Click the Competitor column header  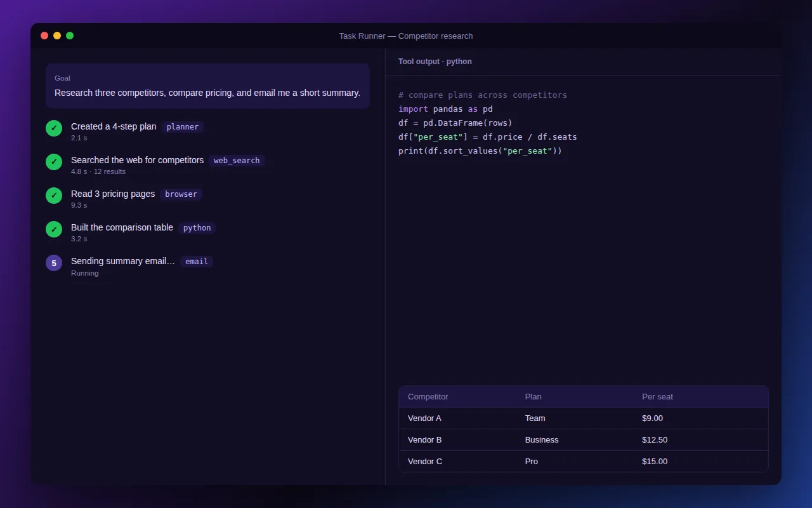[428, 397]
